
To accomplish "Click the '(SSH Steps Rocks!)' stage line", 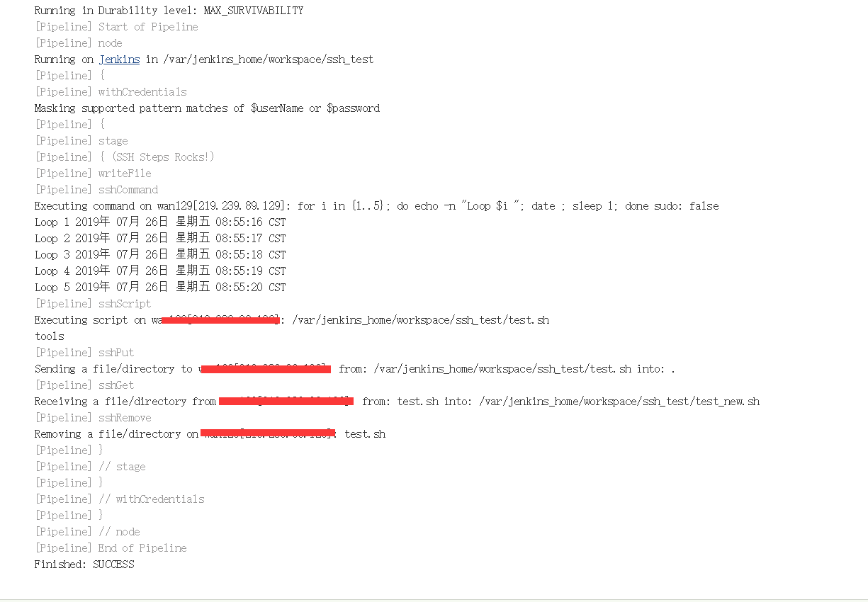I will tap(124, 157).
